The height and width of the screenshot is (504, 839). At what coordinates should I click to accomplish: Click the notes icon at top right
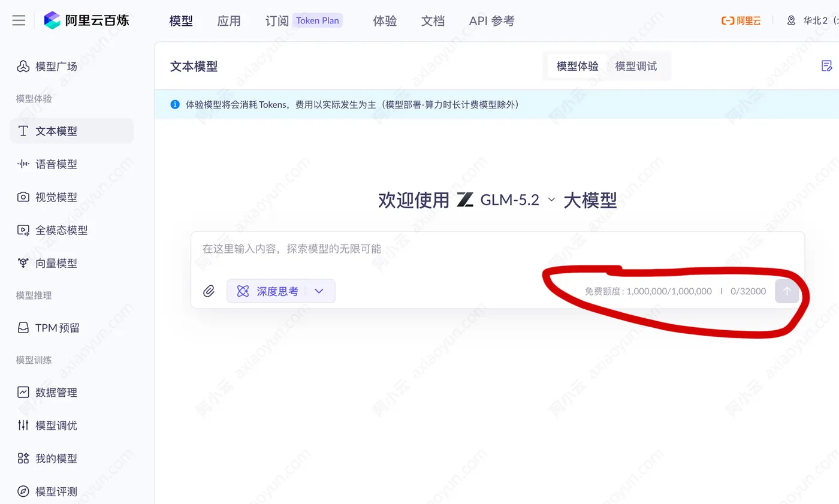coord(827,66)
